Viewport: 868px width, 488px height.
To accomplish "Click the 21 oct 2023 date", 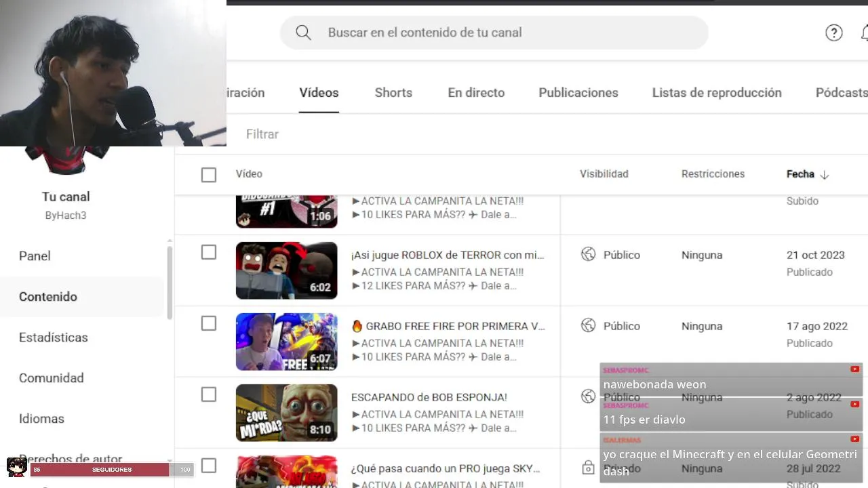I will click(x=816, y=255).
